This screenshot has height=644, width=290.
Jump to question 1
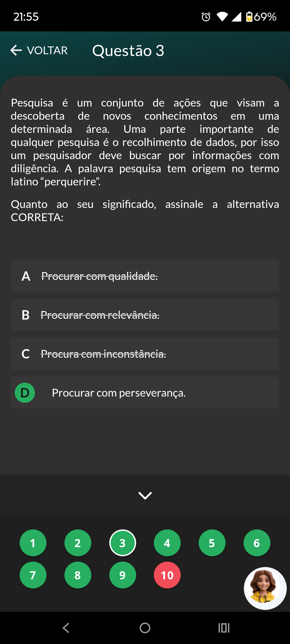pyautogui.click(x=33, y=543)
